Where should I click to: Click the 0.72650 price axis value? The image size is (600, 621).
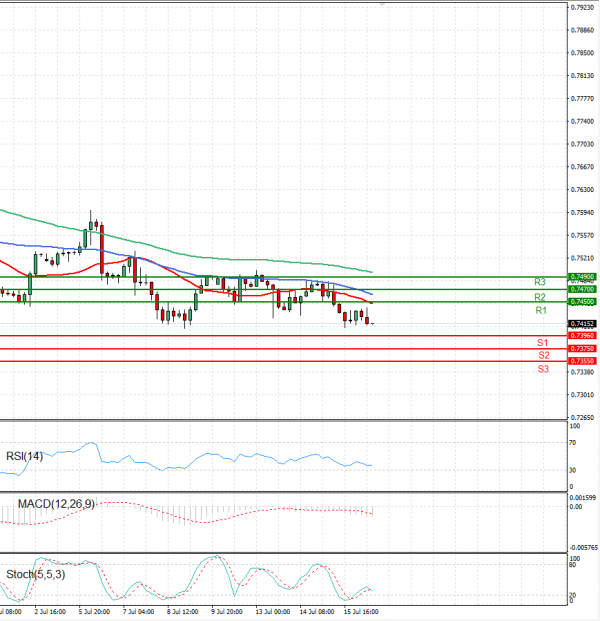tap(583, 417)
